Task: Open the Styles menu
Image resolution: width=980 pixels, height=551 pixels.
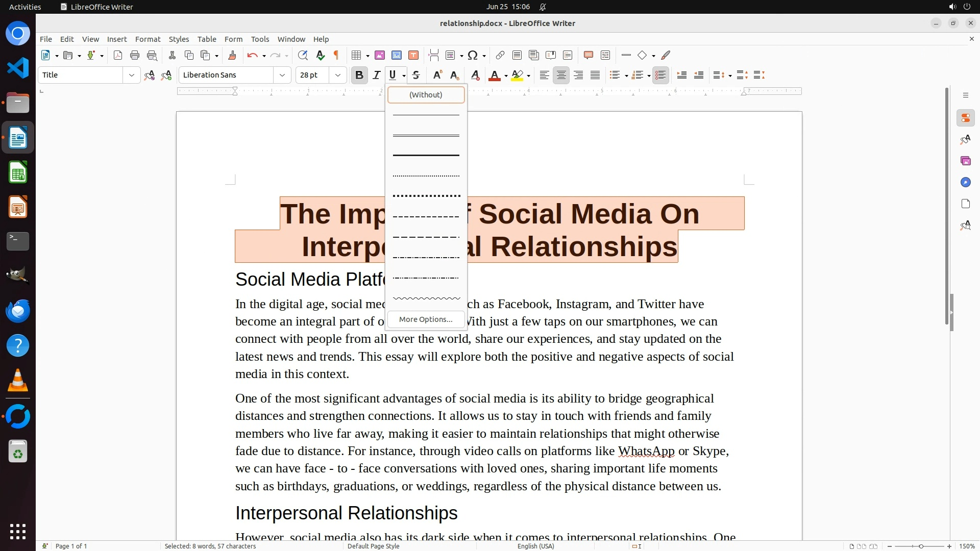Action: click(x=179, y=39)
